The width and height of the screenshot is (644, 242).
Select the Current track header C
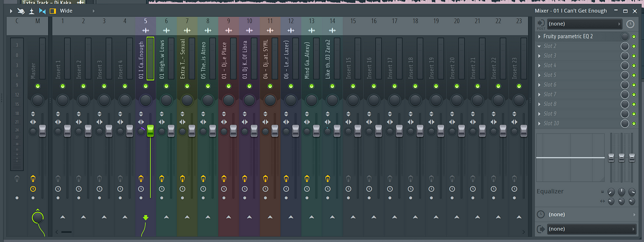coord(17,21)
